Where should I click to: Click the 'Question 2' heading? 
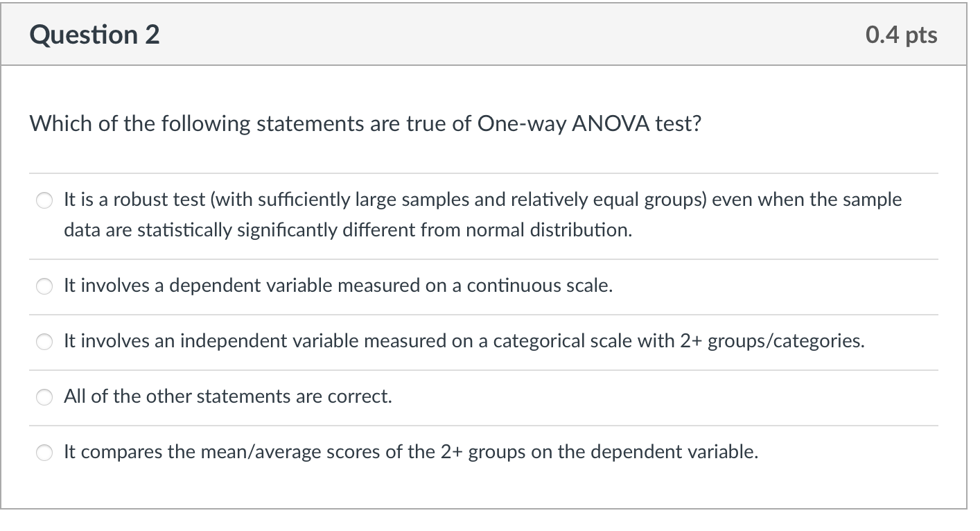click(95, 35)
